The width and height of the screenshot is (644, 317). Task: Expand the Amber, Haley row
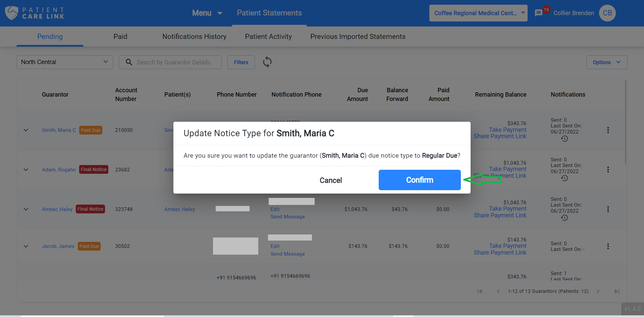pos(26,209)
